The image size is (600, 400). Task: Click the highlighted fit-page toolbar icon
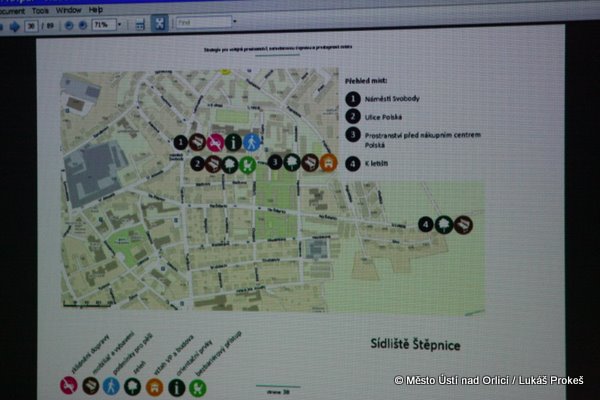coord(158,22)
